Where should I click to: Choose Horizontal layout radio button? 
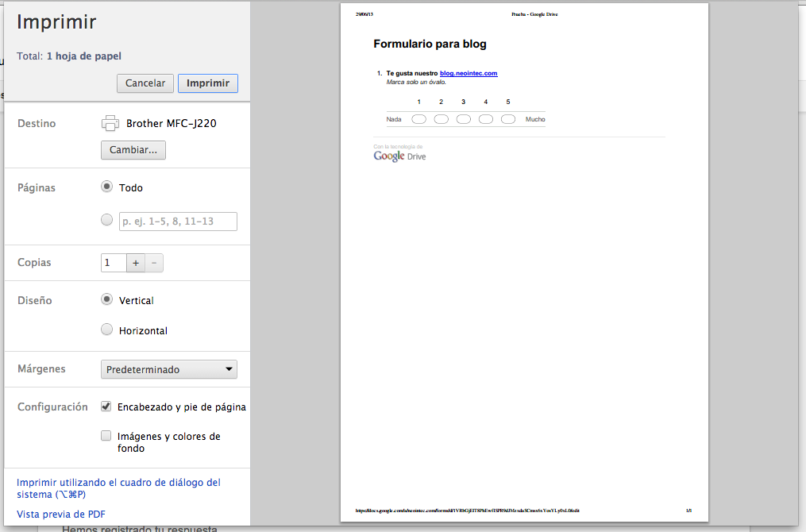click(x=107, y=330)
